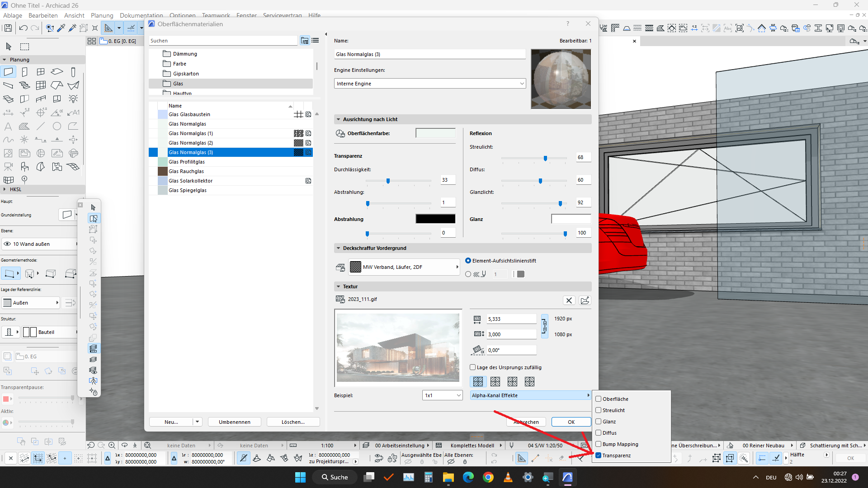Delete the 2023_111.gif texture with X

coord(569,300)
